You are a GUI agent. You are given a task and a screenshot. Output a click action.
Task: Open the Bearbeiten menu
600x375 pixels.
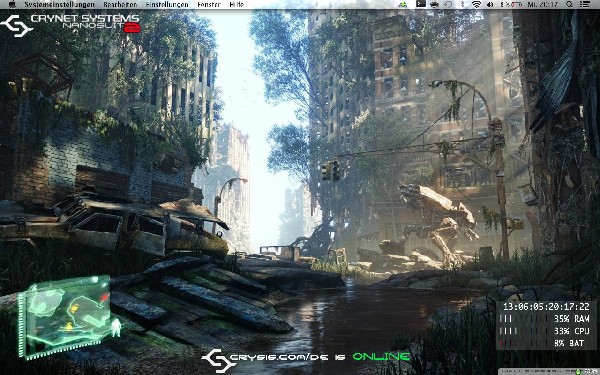point(120,5)
